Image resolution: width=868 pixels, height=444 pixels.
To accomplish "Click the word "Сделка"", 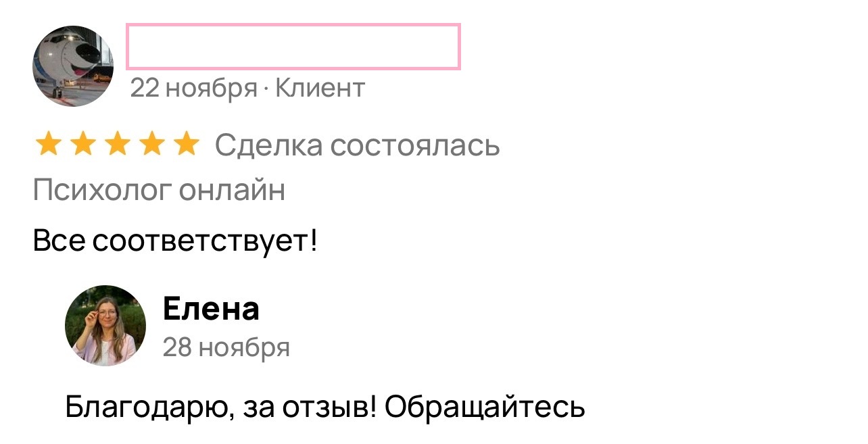I will (268, 145).
